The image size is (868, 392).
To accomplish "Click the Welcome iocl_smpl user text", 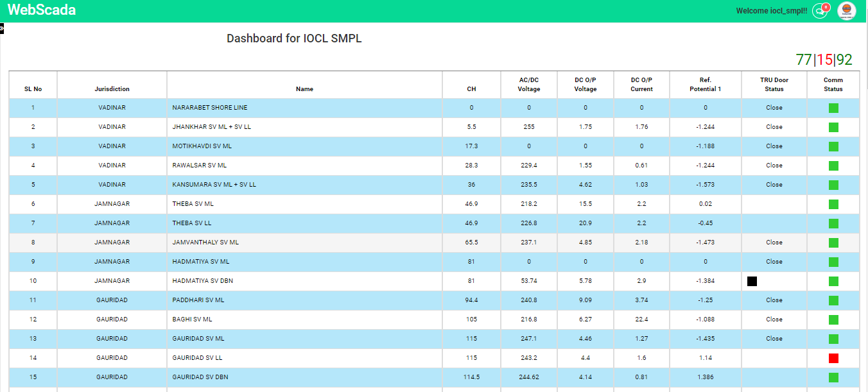I will [x=771, y=11].
